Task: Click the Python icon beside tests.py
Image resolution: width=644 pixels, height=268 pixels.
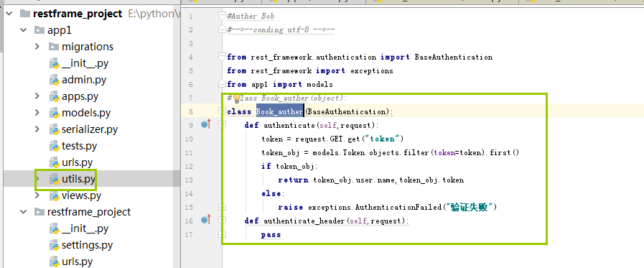Action: 55,146
